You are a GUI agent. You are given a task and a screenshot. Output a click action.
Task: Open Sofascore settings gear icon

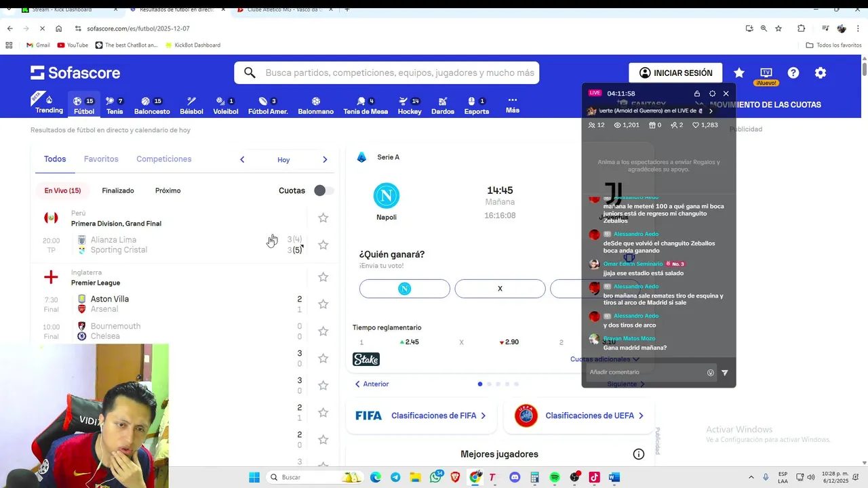[x=821, y=73]
